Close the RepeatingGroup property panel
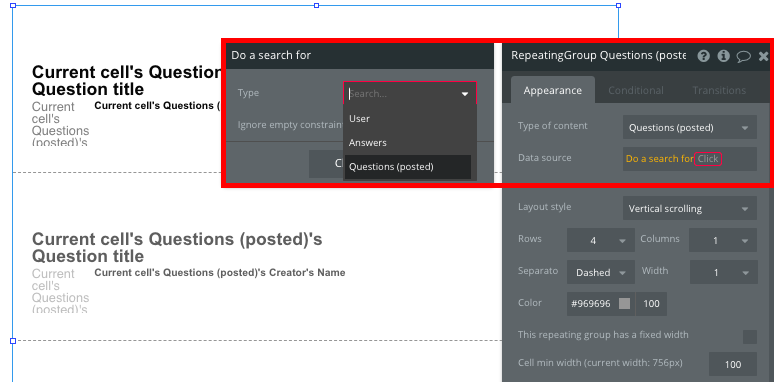This screenshot has width=774, height=382. [764, 56]
